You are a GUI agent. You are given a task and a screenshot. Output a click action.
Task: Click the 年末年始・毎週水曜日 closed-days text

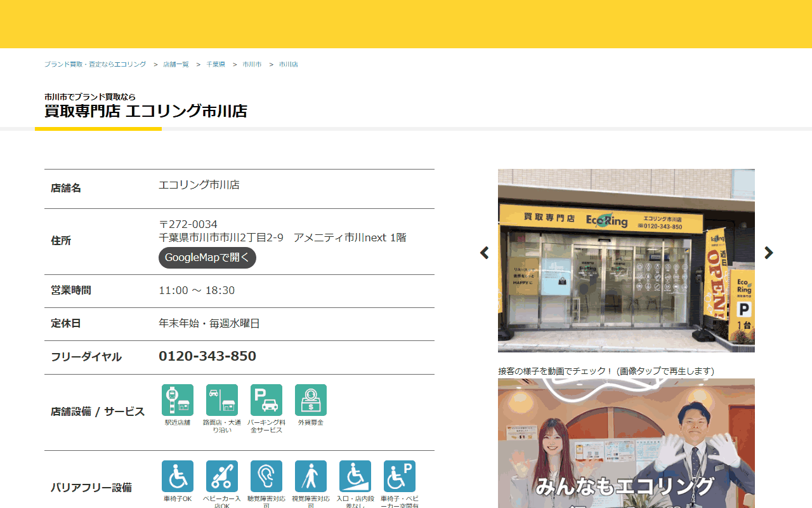tap(209, 324)
